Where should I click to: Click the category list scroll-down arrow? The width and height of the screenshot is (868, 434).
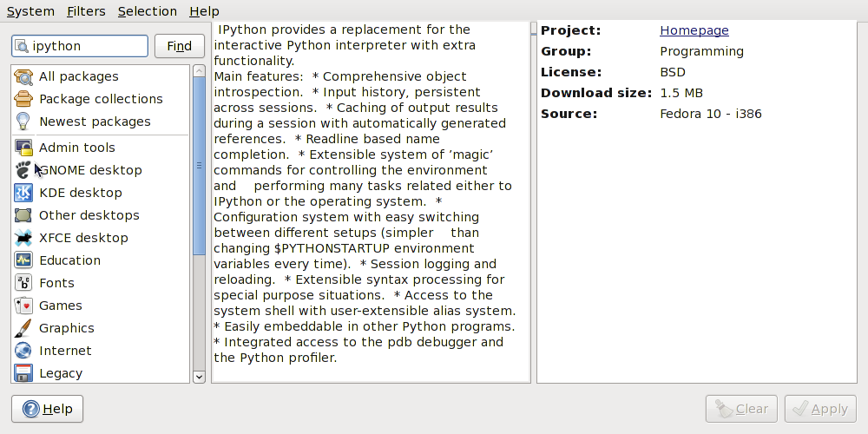[199, 376]
